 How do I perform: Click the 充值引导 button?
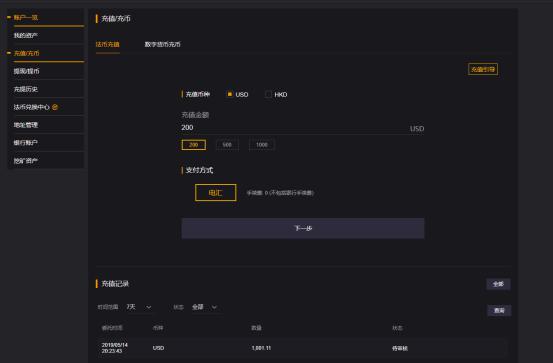(483, 69)
